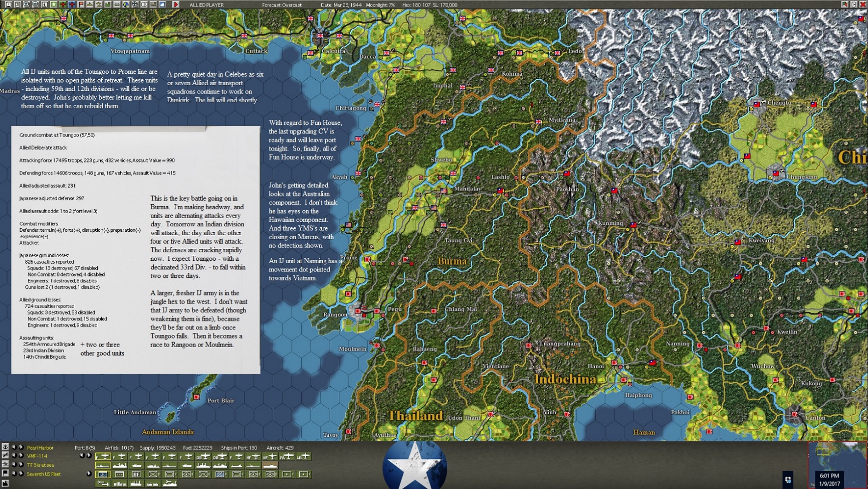Screen dimensions: 868x489
Task: Click the ship icon left of TF 3
Action: coord(5,464)
